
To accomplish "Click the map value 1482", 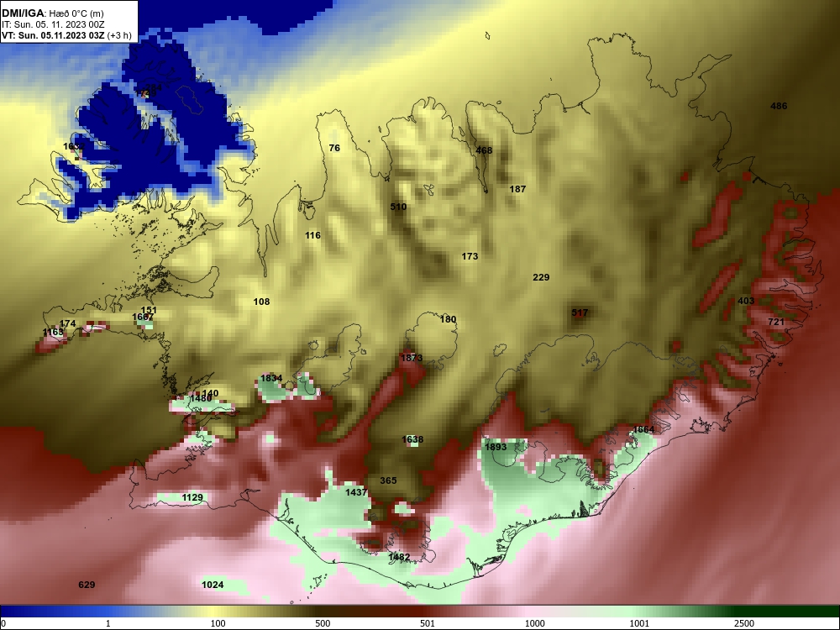I will click(x=399, y=557).
